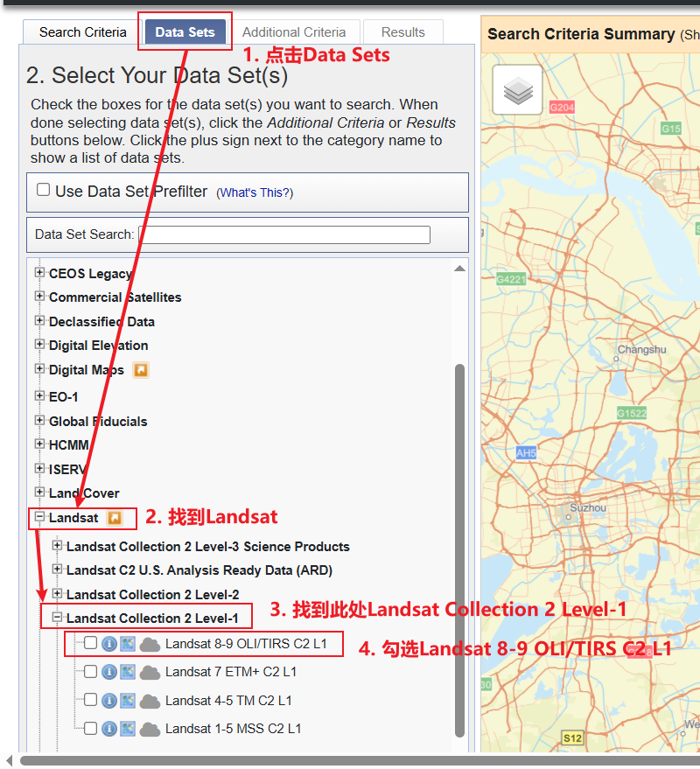Click cloud icon for Landsat 4-5 TM C2 L1
This screenshot has width=700, height=769.
click(x=150, y=702)
